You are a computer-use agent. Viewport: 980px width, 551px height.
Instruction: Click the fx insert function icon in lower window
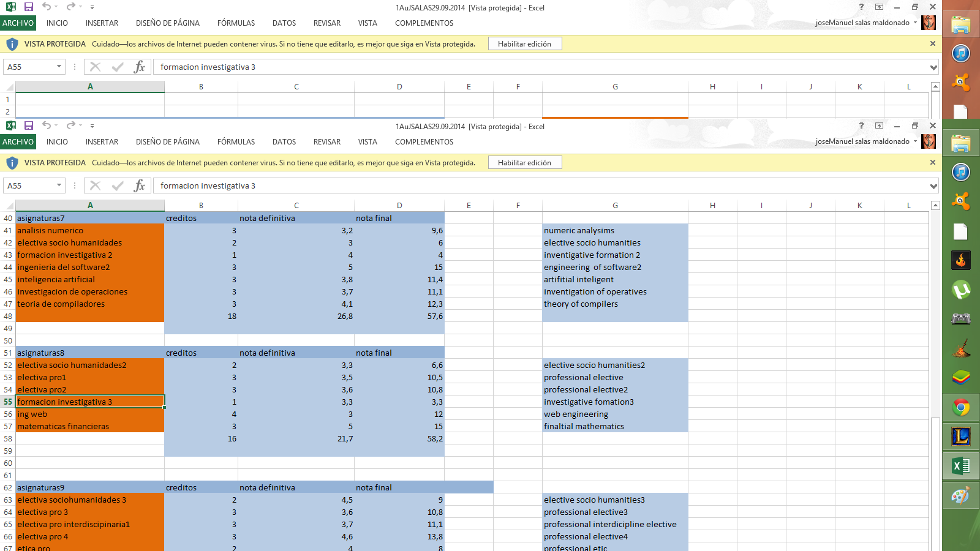click(140, 186)
